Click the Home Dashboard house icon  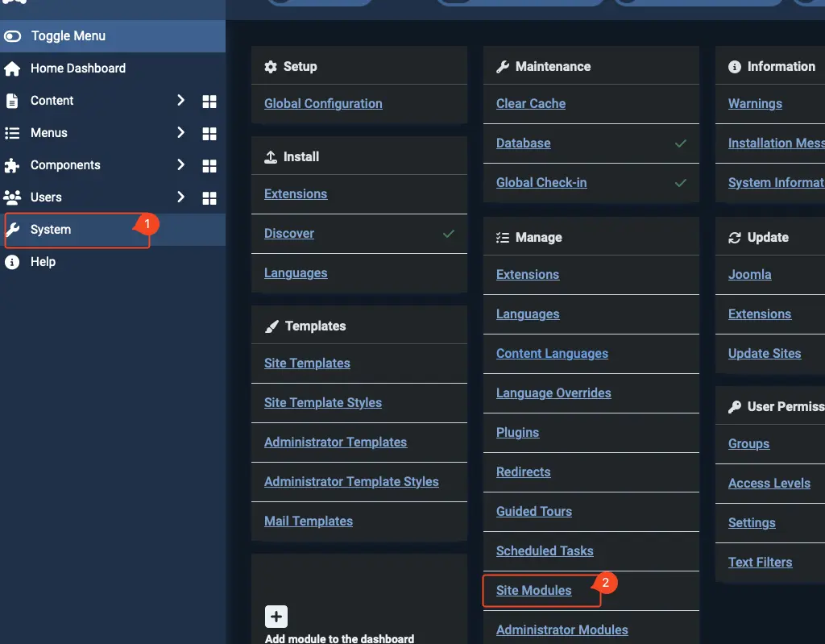(x=12, y=69)
